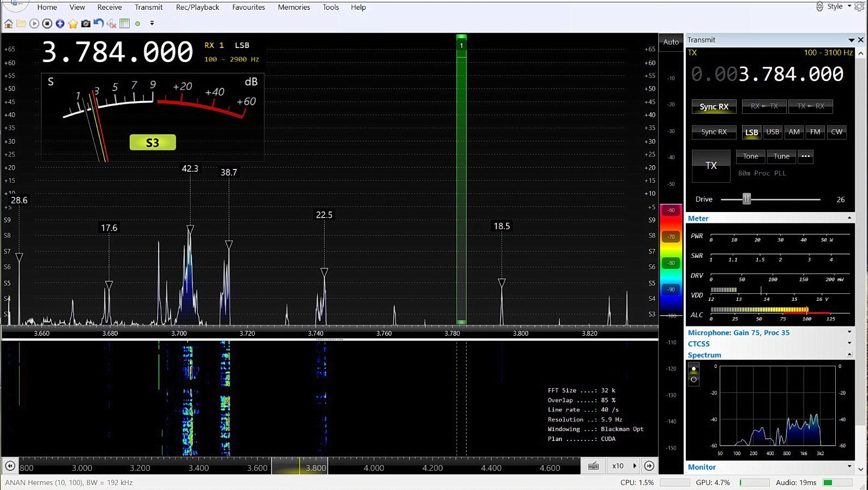Open the View menu
The image size is (868, 490).
tap(77, 7)
